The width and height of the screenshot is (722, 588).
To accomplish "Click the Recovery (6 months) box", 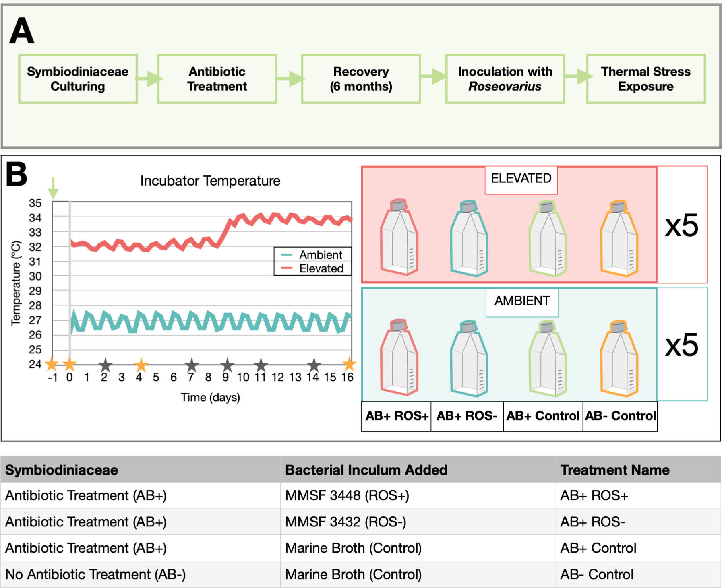I will (361, 79).
